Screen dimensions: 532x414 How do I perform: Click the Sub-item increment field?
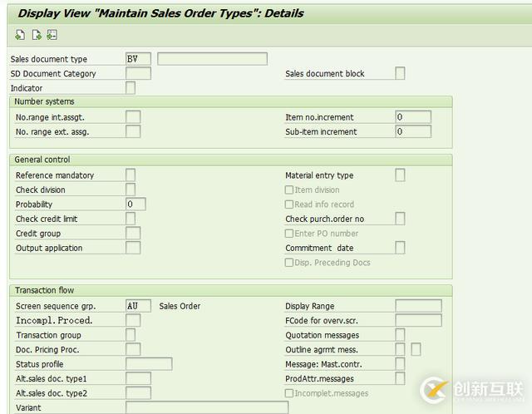pyautogui.click(x=413, y=131)
